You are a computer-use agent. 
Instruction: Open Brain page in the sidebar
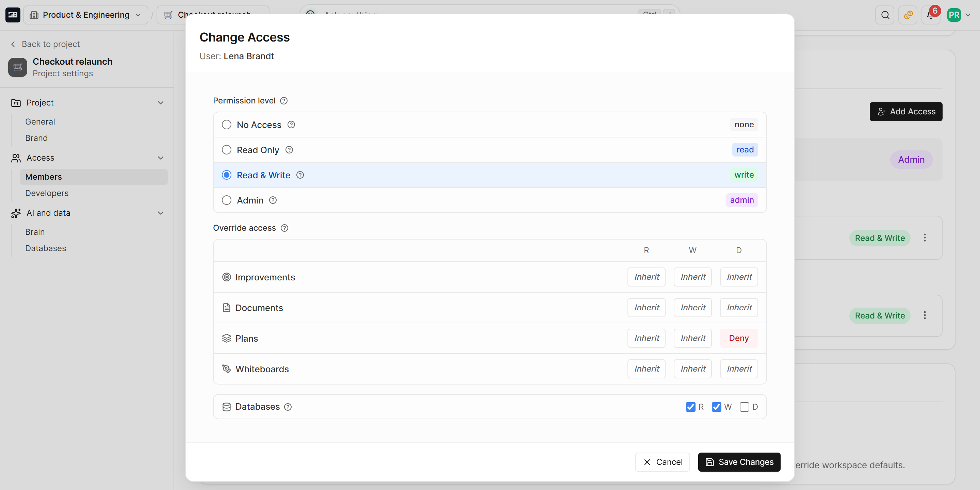35,232
